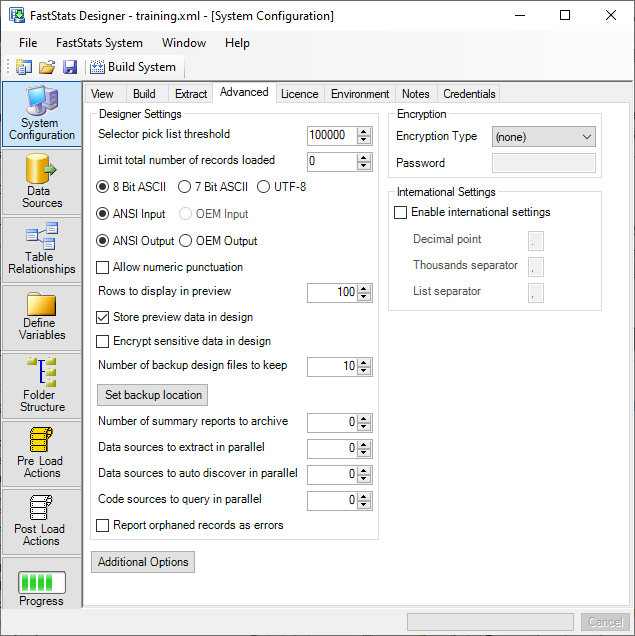Decrease Selector pick list threshold value
The width and height of the screenshot is (635, 636).
pyautogui.click(x=364, y=140)
